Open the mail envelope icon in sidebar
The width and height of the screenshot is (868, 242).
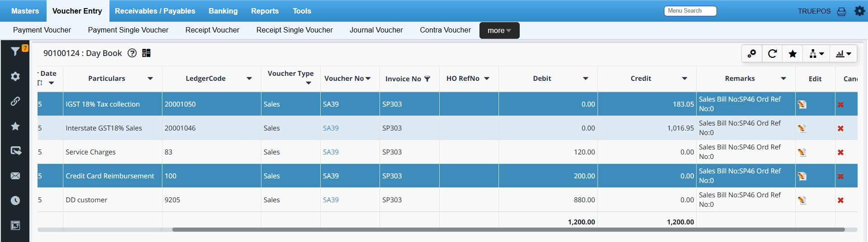click(15, 176)
